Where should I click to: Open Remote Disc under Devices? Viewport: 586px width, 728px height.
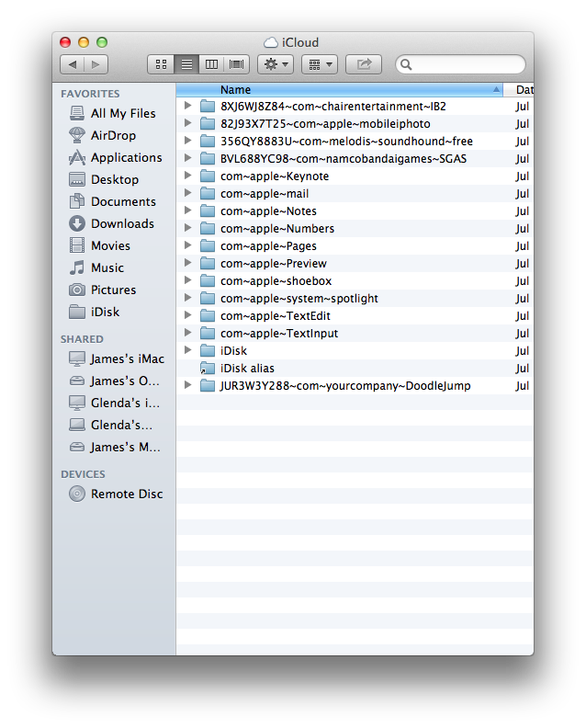116,494
